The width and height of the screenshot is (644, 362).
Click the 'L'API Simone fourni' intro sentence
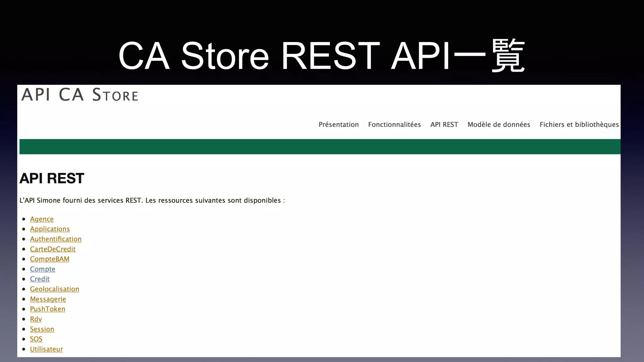pos(152,200)
